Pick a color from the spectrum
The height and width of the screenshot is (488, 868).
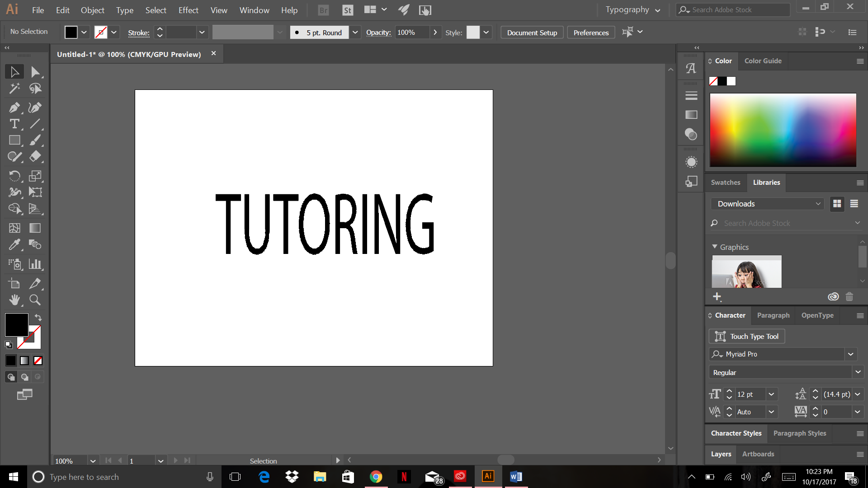[783, 130]
